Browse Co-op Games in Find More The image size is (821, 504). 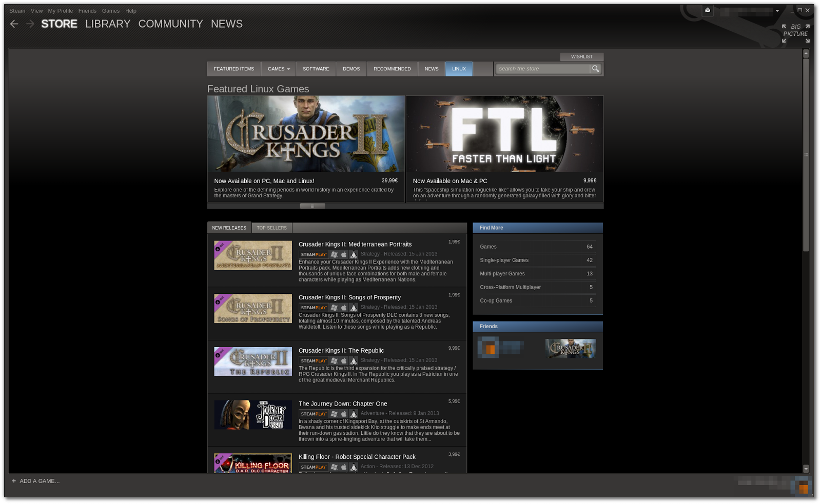pos(496,300)
